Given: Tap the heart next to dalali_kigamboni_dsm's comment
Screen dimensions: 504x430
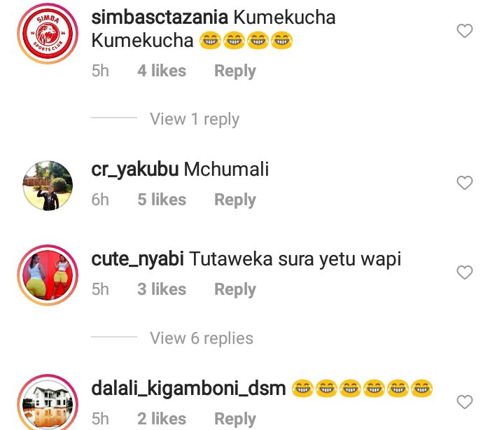Looking at the screenshot, I should point(465,402).
